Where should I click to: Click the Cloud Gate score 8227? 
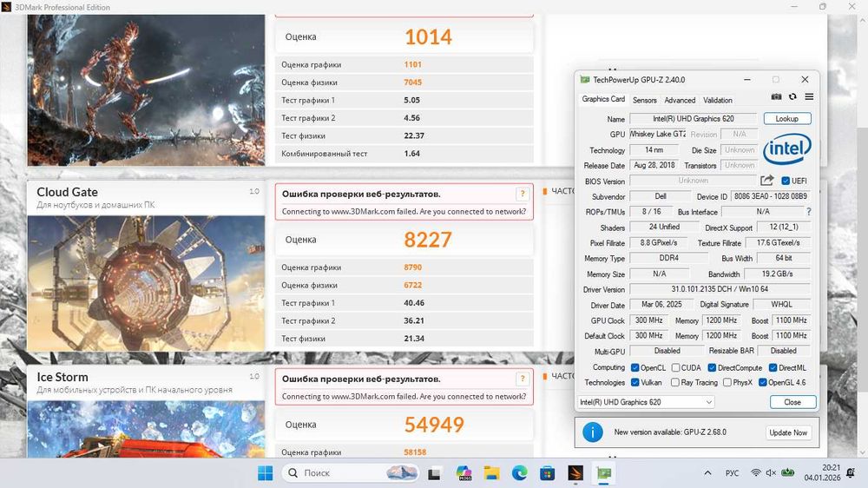coord(428,240)
